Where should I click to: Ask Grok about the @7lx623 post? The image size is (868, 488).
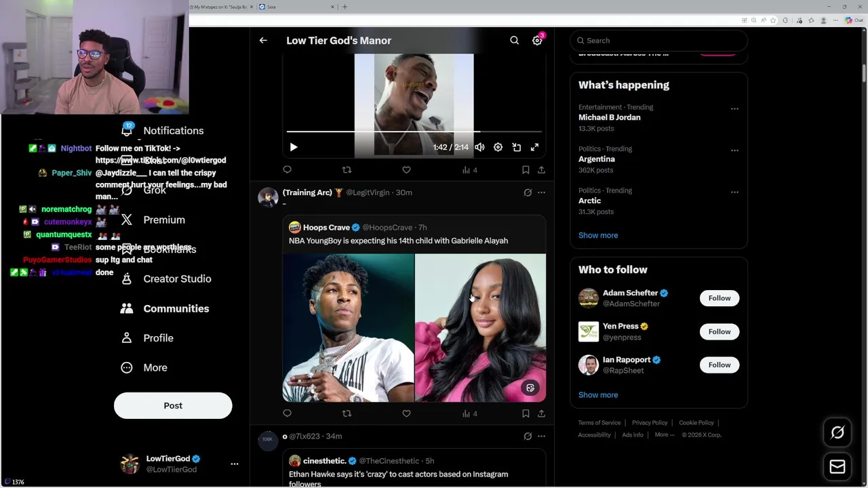coord(528,436)
